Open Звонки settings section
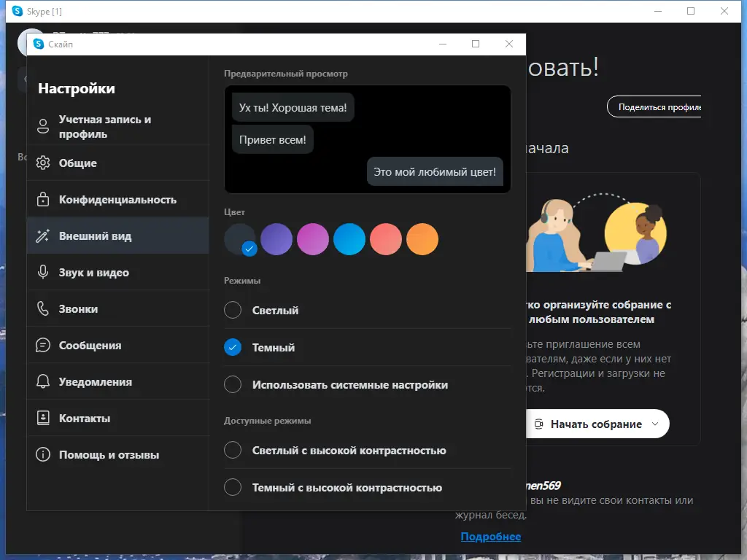The height and width of the screenshot is (560, 747). 82,308
